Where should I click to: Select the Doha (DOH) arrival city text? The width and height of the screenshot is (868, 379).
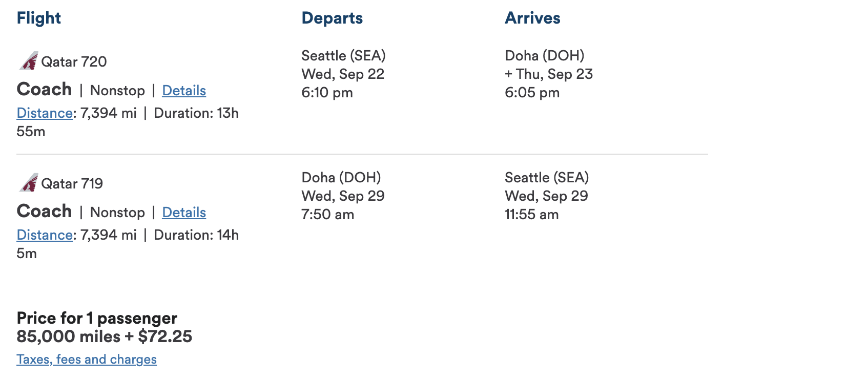544,55
